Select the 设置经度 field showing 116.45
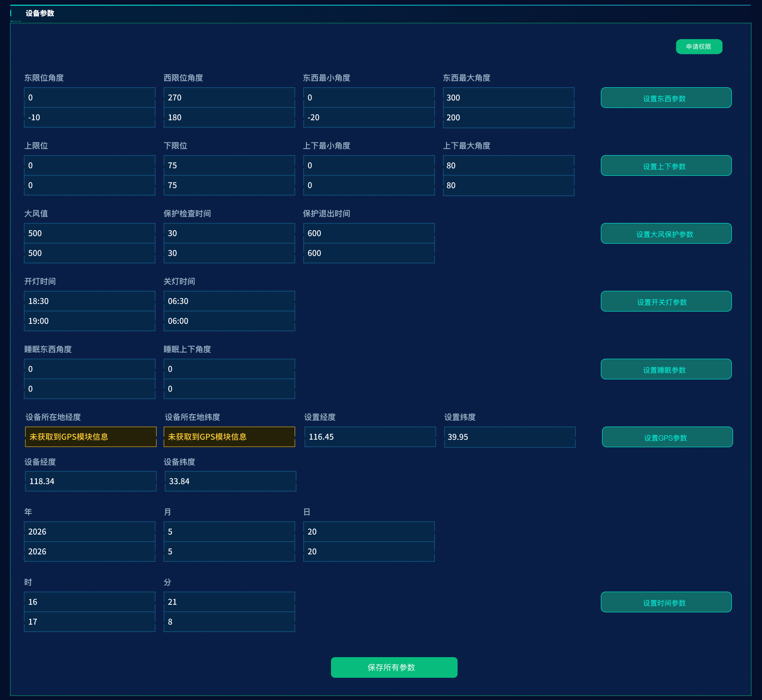 370,437
